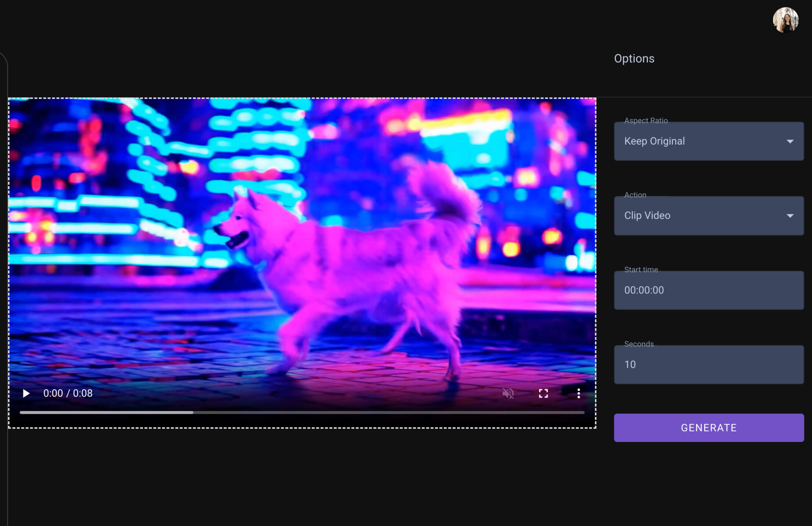Click the Options panel heading
Viewport: 812px width, 526px height.
point(634,59)
